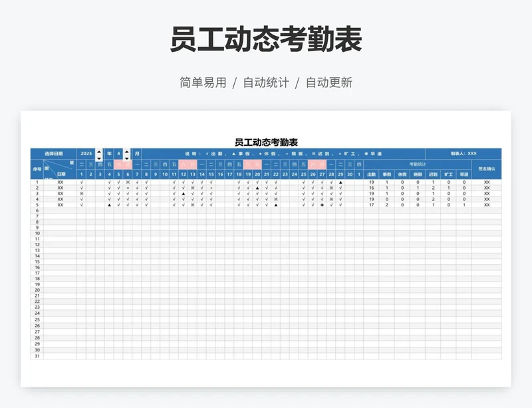Click row 5's 出勤 count of 17

(372, 205)
